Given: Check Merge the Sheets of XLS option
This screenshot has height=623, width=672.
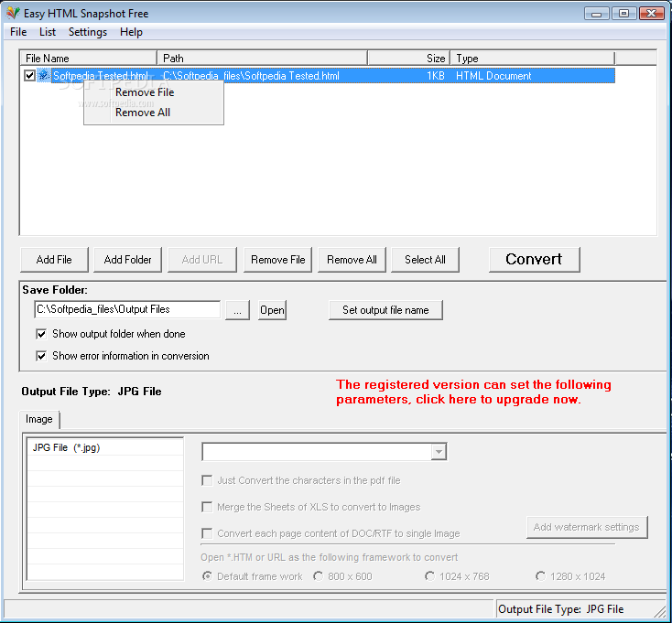Looking at the screenshot, I should coord(207,507).
